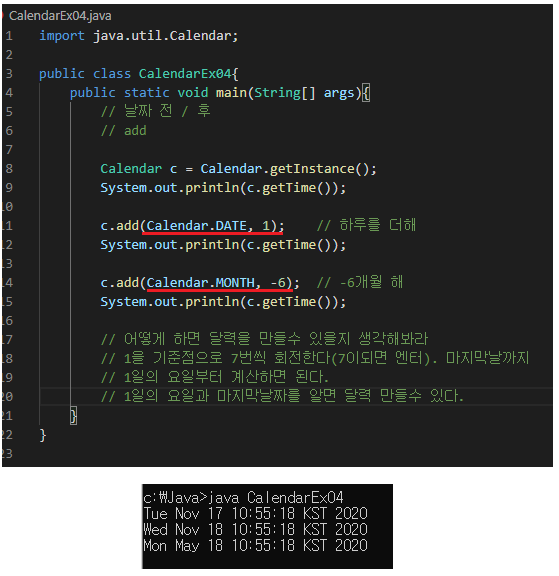Click comment '// -6개월 해'

[360, 282]
